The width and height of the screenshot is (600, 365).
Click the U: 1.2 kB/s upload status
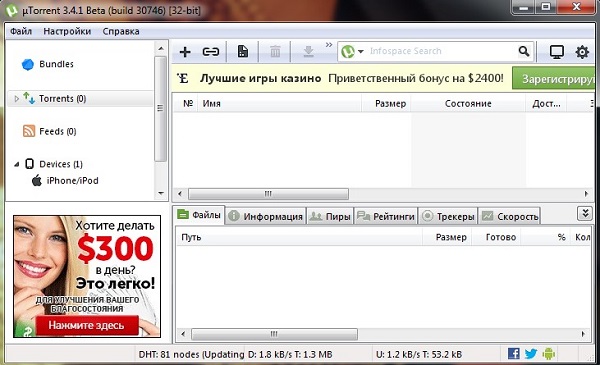419,354
